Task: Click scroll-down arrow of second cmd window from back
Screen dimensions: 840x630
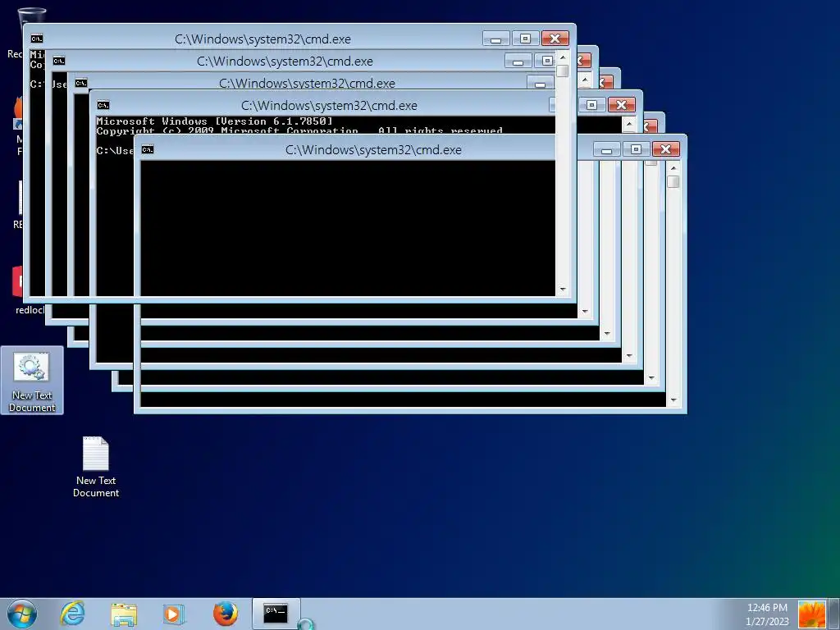Action: point(585,311)
